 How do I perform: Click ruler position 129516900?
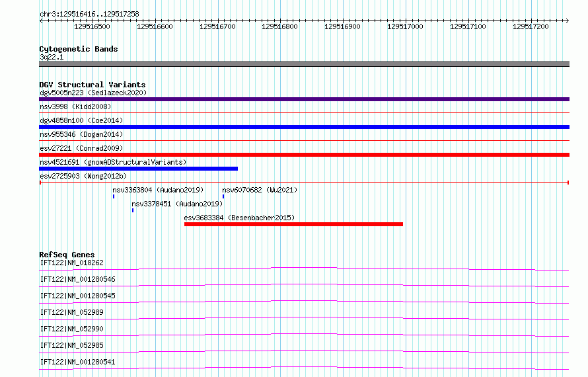pyautogui.click(x=342, y=26)
